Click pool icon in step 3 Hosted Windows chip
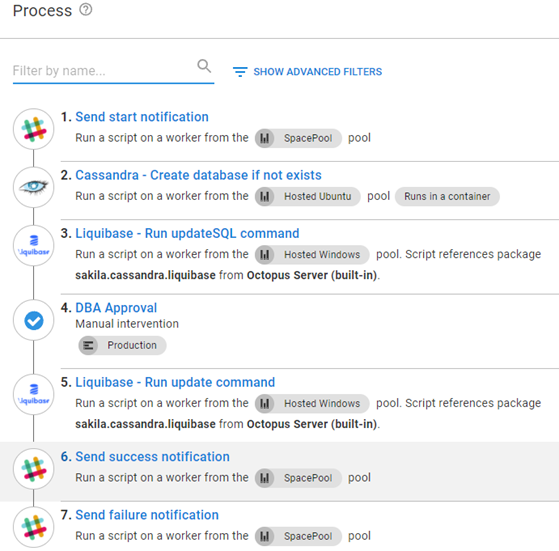Screen dimensions: 559x551 click(x=265, y=254)
